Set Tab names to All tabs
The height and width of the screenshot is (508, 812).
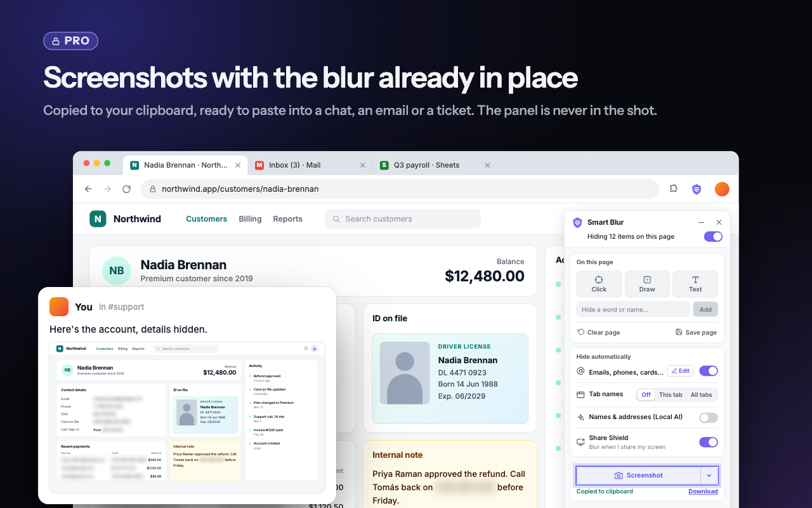coord(701,395)
